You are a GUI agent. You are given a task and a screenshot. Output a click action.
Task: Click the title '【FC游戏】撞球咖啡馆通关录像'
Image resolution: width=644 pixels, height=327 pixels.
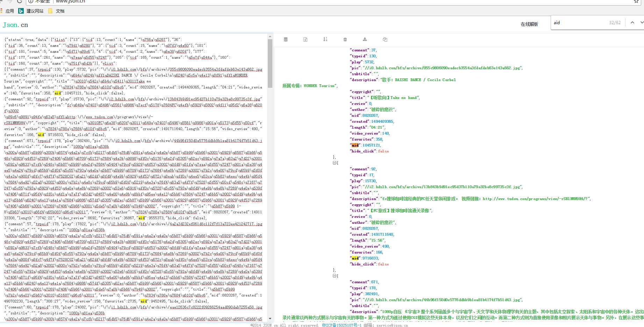click(x=400, y=211)
